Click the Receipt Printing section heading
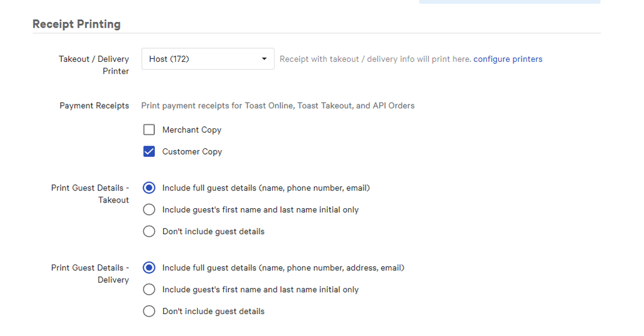644x336 pixels. coord(77,25)
